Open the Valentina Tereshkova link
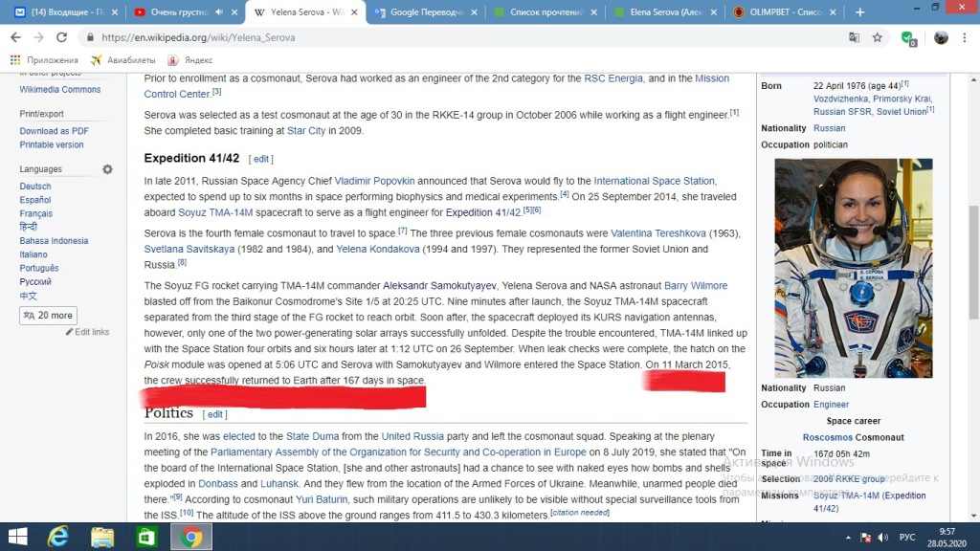The width and height of the screenshot is (980, 551). pyautogui.click(x=658, y=233)
